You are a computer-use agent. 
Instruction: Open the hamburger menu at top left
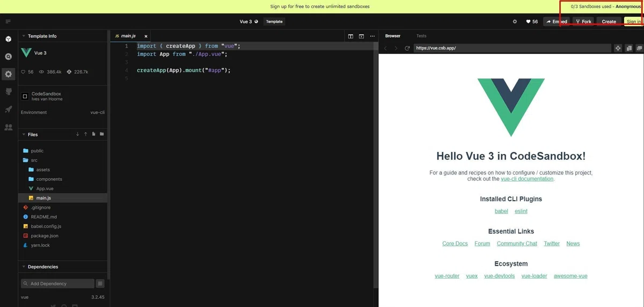pos(8,21)
